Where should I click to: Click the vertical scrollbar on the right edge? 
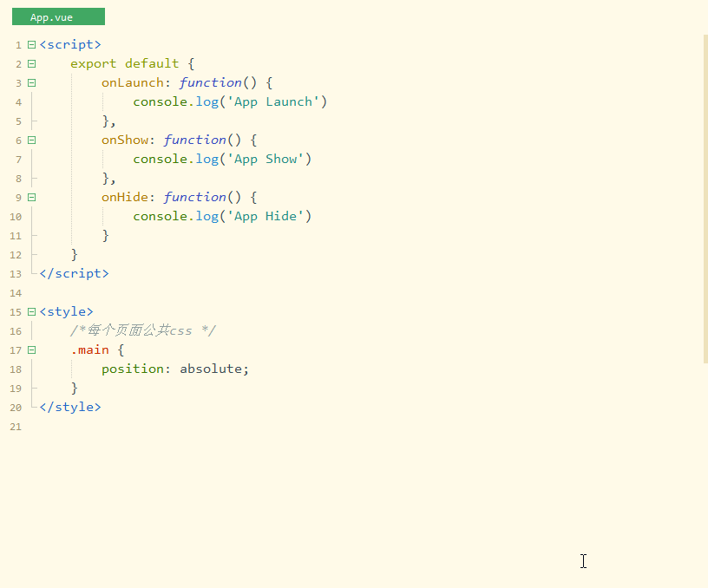[705, 199]
